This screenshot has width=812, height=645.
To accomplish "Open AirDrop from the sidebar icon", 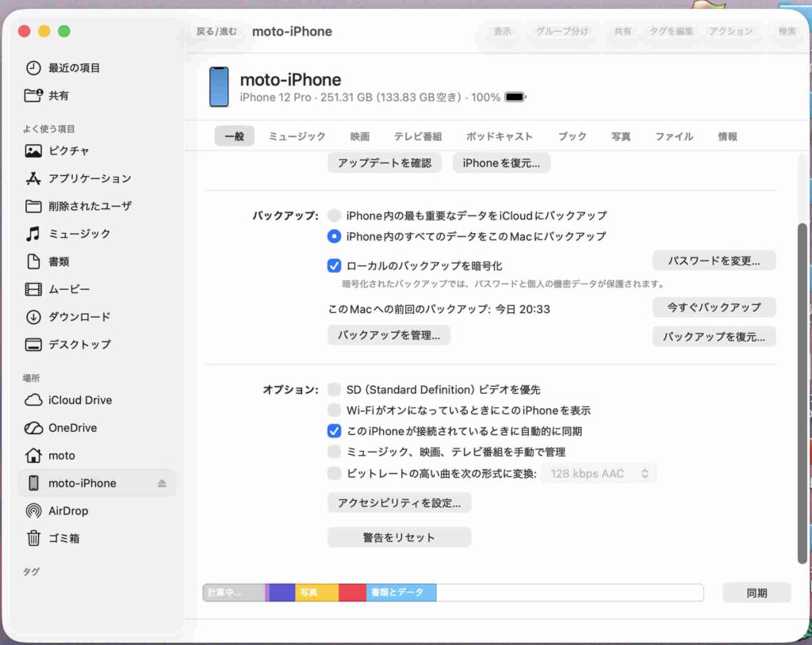I will coord(33,511).
